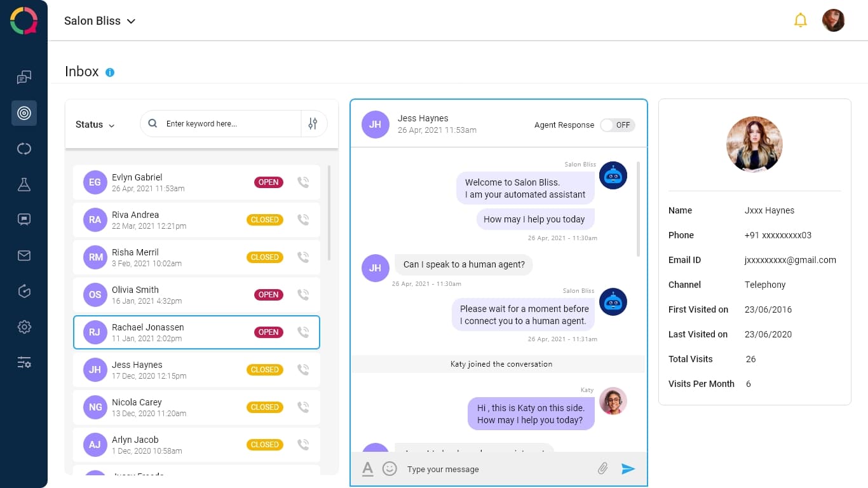Open the chat message icon in sidebar
The width and height of the screenshot is (868, 488).
coord(24,220)
